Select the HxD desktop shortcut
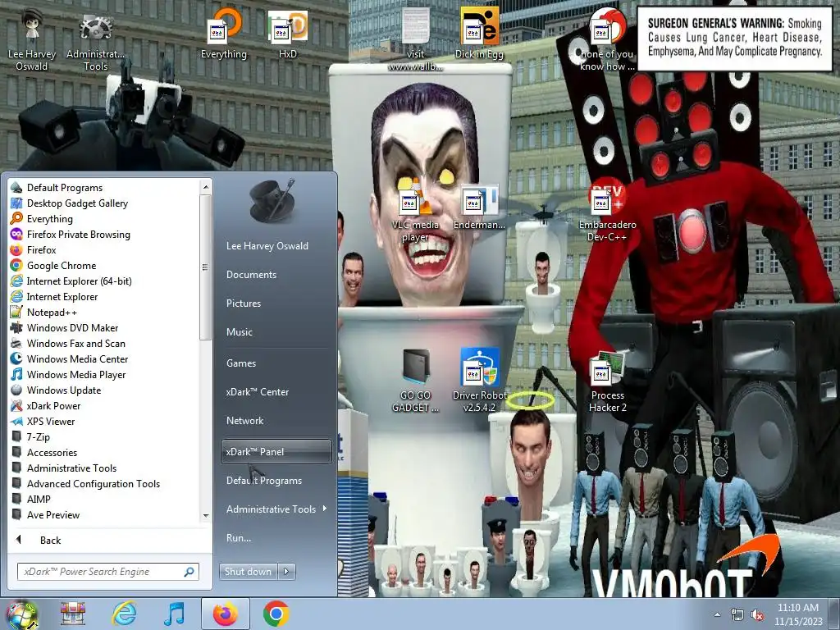This screenshot has width=840, height=630. coord(288,33)
